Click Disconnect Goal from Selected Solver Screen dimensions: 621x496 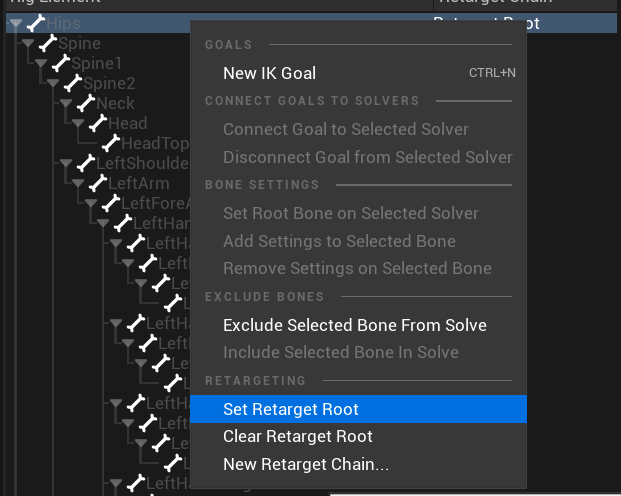[358, 157]
